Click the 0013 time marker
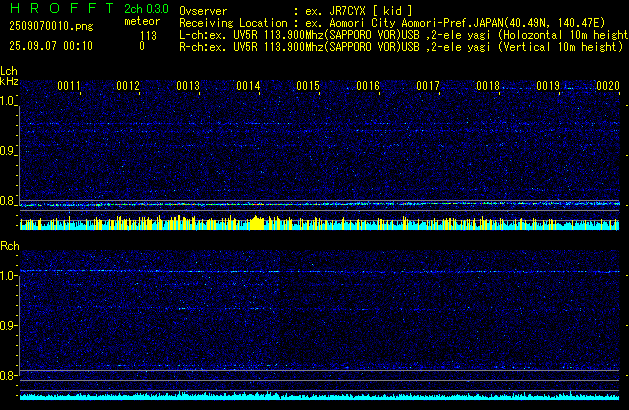 click(x=188, y=86)
